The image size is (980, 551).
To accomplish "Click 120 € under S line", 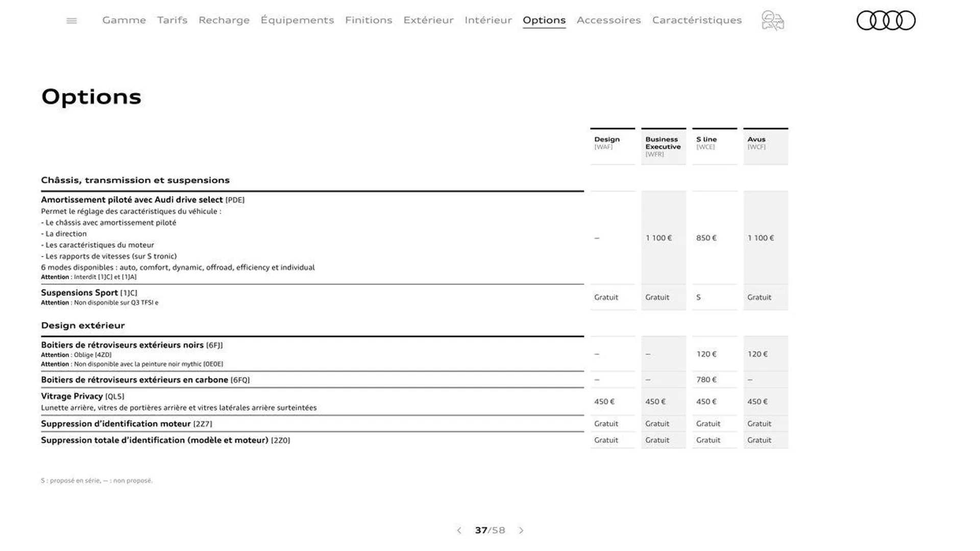I will pyautogui.click(x=706, y=354).
